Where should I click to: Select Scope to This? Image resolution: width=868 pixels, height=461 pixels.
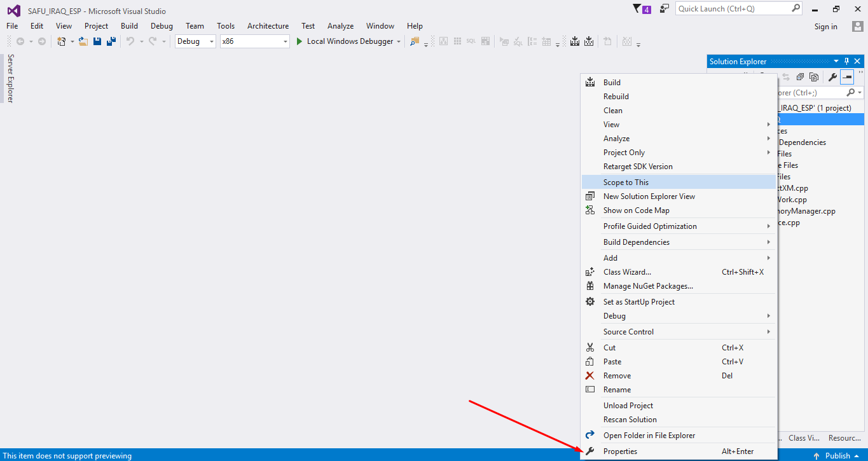[x=679, y=182]
